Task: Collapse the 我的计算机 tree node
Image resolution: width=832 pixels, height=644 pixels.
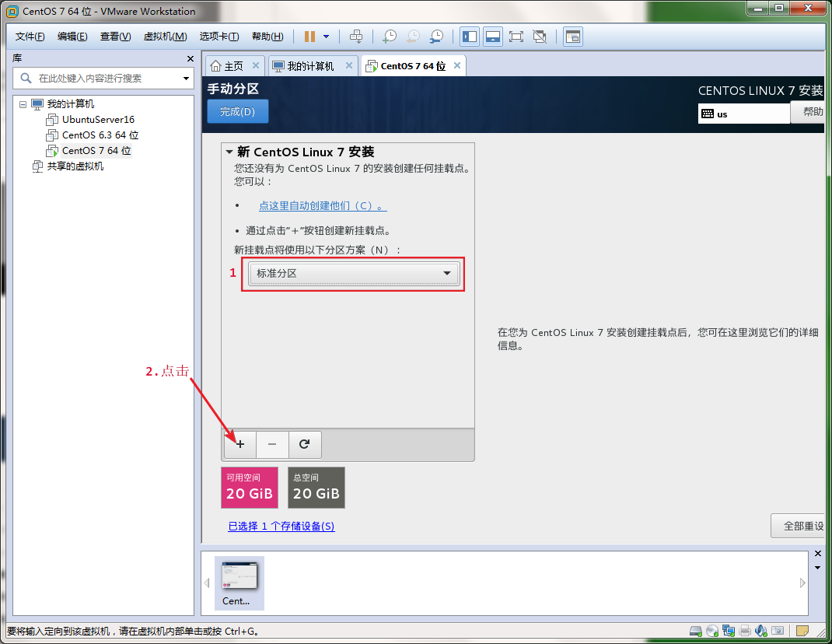Action: [x=23, y=104]
